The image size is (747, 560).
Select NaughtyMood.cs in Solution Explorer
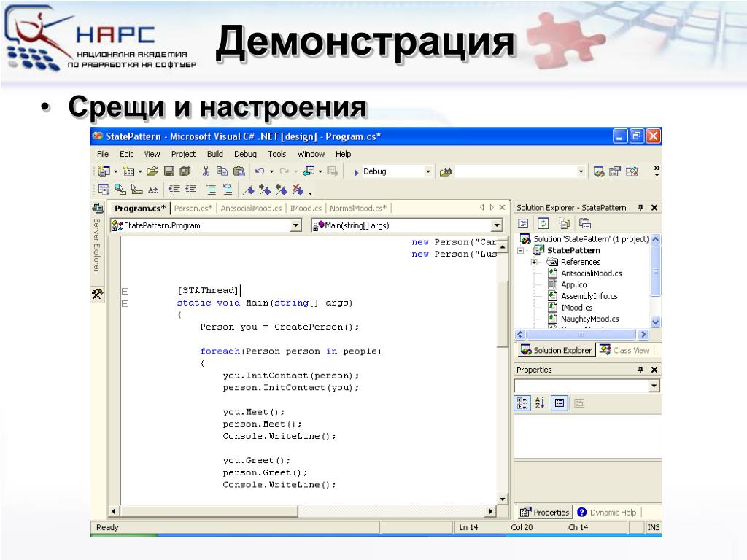point(589,319)
